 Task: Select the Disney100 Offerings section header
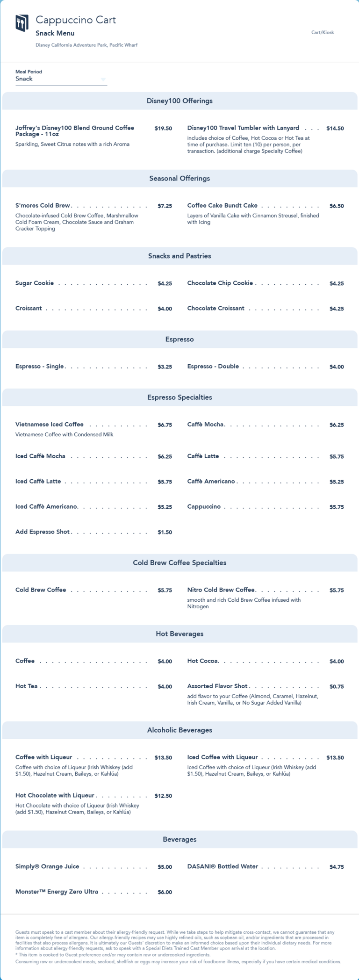coord(179,101)
